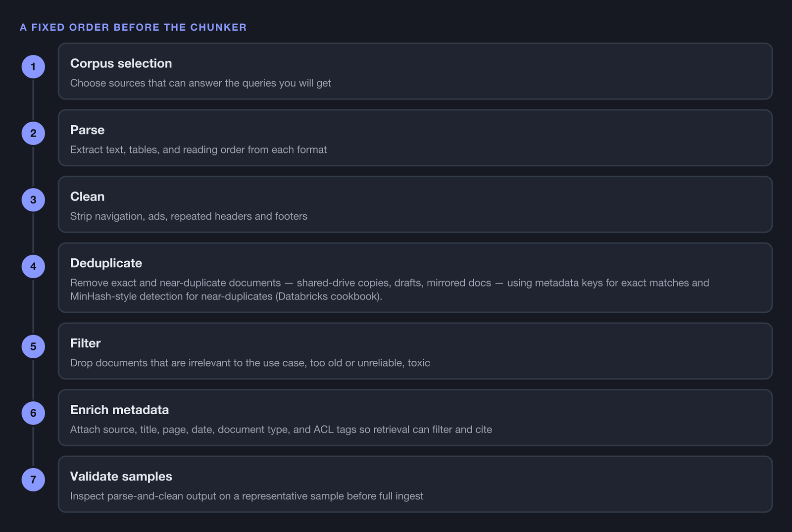The height and width of the screenshot is (532, 792).
Task: Click the 'Inspect parse-and-clean output' description
Action: tap(247, 496)
